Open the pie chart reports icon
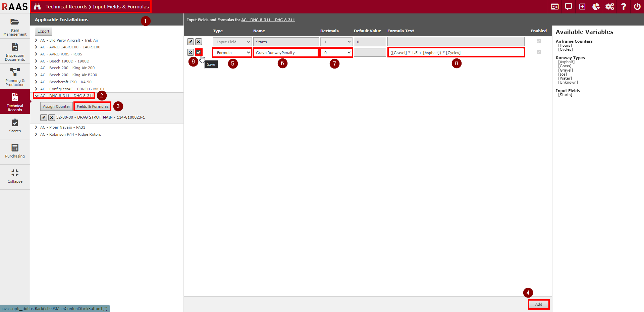Viewport: 644px width, 312px height. [596, 7]
